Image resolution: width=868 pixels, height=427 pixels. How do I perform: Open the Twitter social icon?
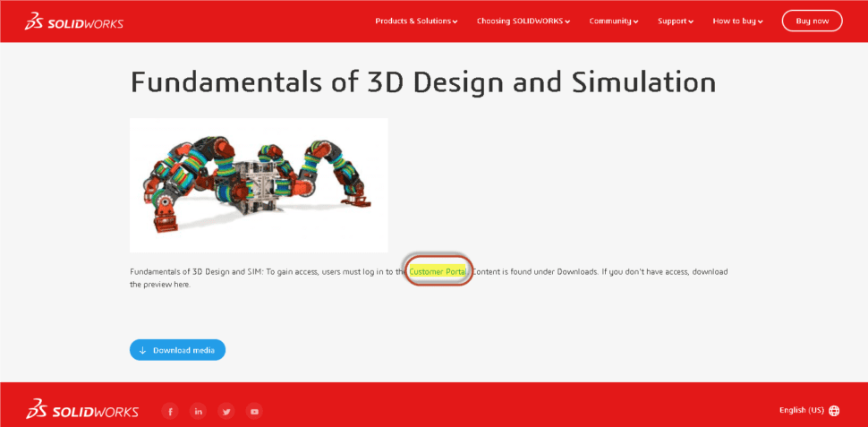226,411
